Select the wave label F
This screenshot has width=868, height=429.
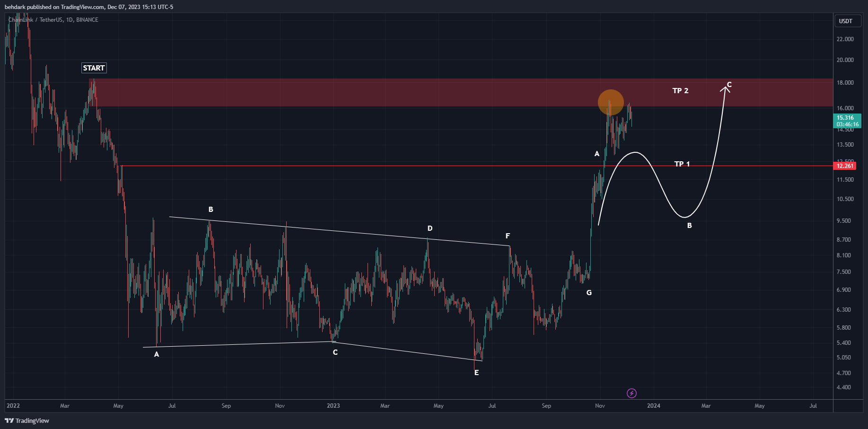coord(508,236)
